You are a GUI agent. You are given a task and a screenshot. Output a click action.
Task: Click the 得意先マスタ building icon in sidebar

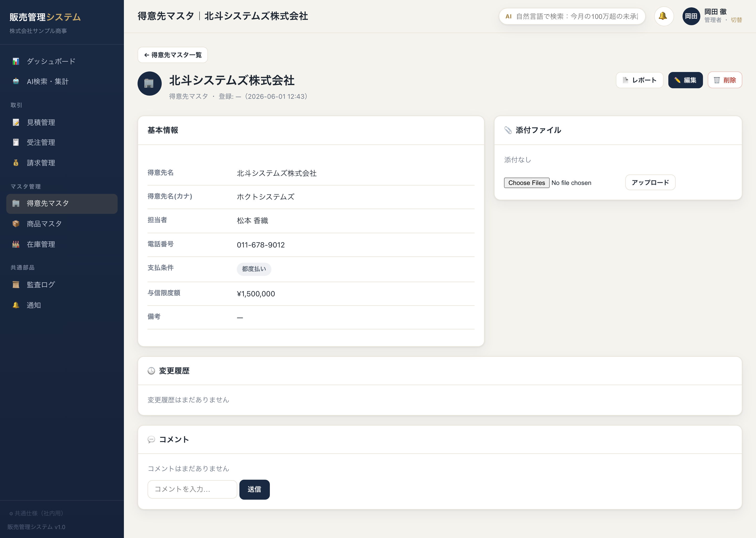tap(16, 203)
